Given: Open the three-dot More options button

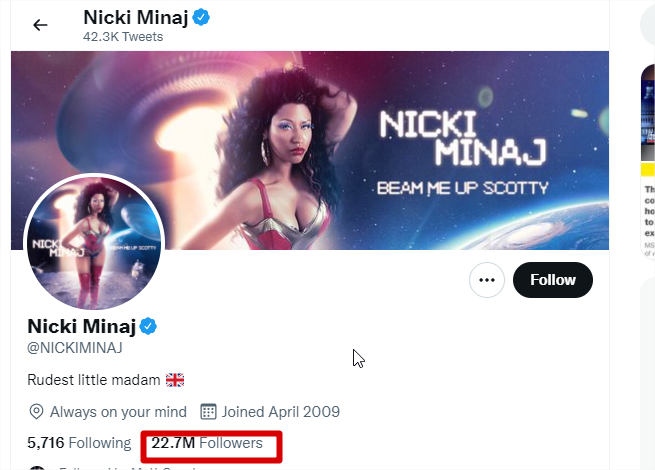Looking at the screenshot, I should (x=487, y=280).
